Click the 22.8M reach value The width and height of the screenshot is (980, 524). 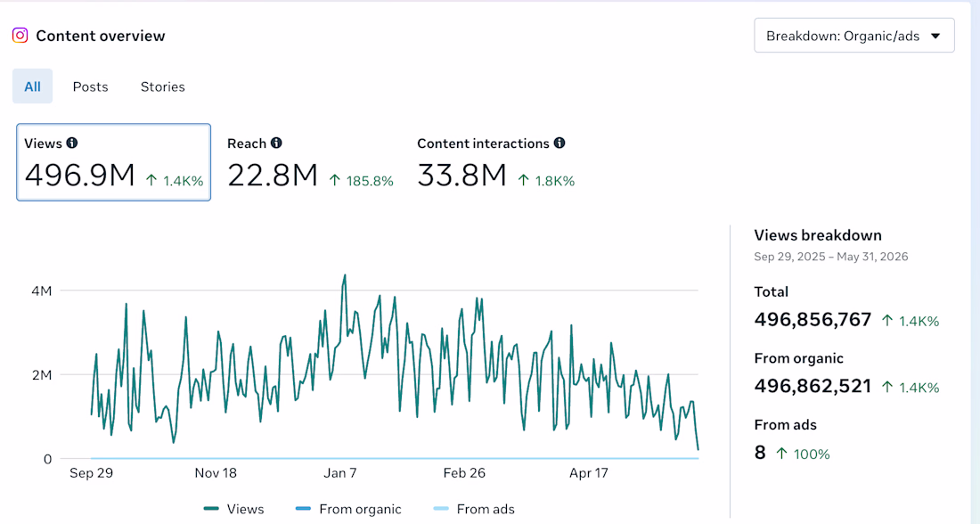click(x=273, y=175)
